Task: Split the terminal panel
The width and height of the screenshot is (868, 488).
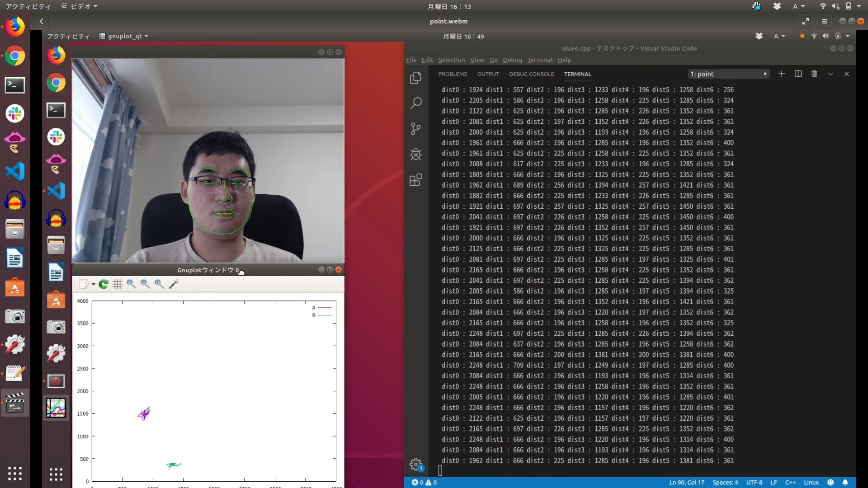Action: pyautogui.click(x=798, y=74)
